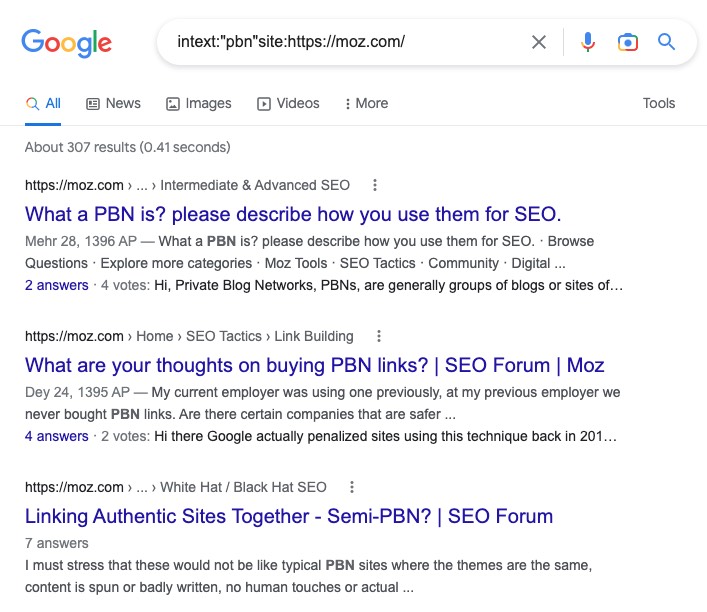Select the All results tab
This screenshot has height=612, width=707.
click(x=43, y=104)
